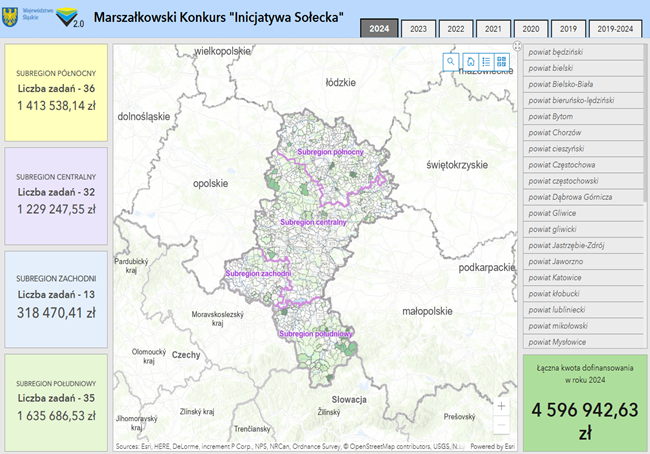Switch to the 2019-2024 tab
Viewport: 650px width, 454px height.
tap(616, 30)
